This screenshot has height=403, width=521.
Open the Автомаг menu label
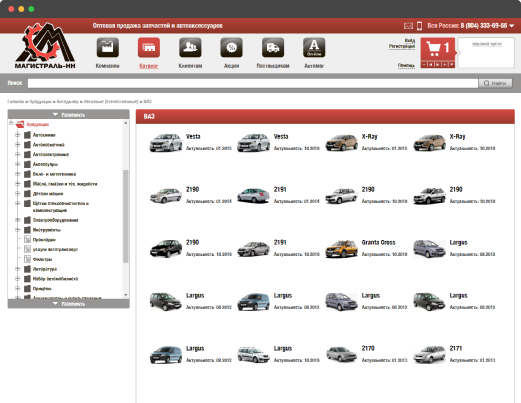coord(314,66)
